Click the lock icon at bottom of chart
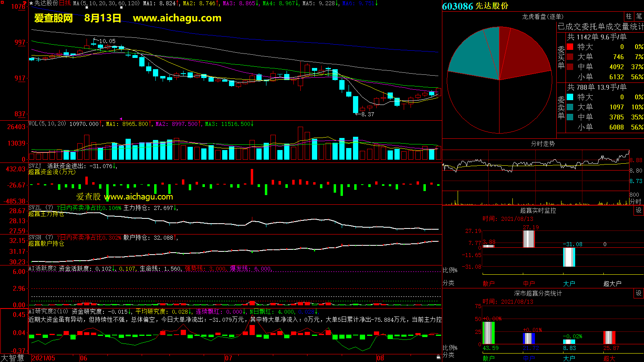644x362 pixels. (x=438, y=357)
